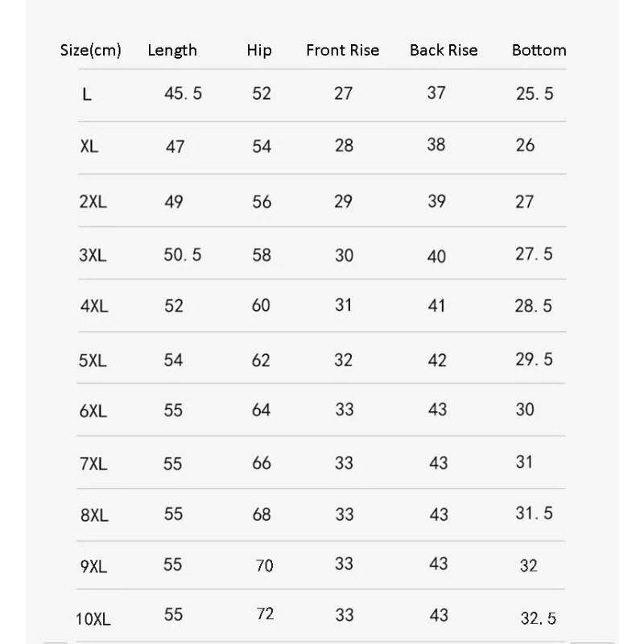Select the XL size row label
644x644 pixels.
point(89,147)
